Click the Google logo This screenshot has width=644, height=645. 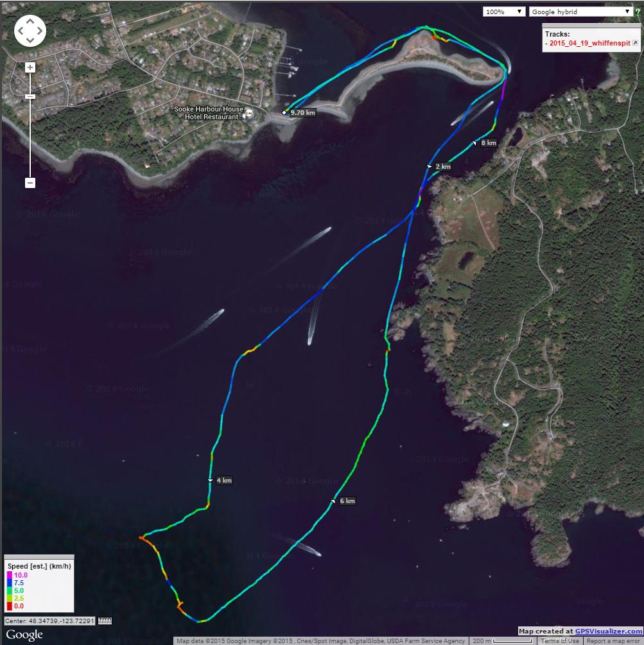pos(24,635)
